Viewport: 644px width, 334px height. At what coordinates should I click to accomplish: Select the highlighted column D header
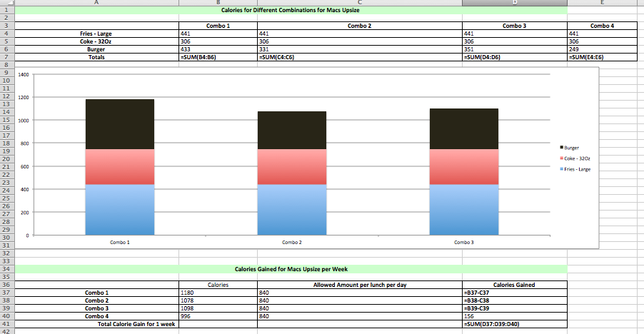[515, 2]
